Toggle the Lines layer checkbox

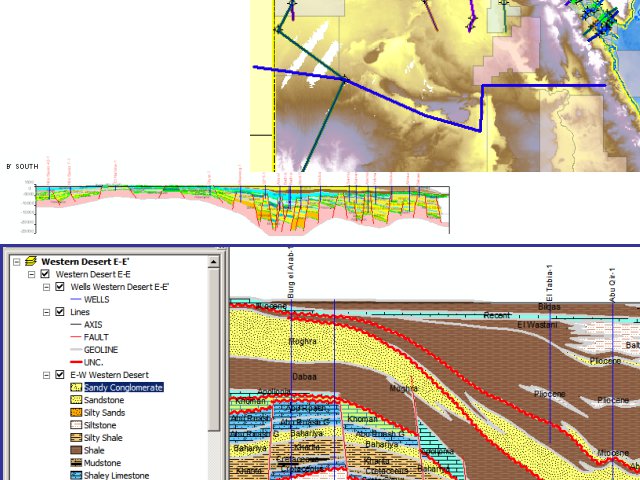tap(60, 312)
